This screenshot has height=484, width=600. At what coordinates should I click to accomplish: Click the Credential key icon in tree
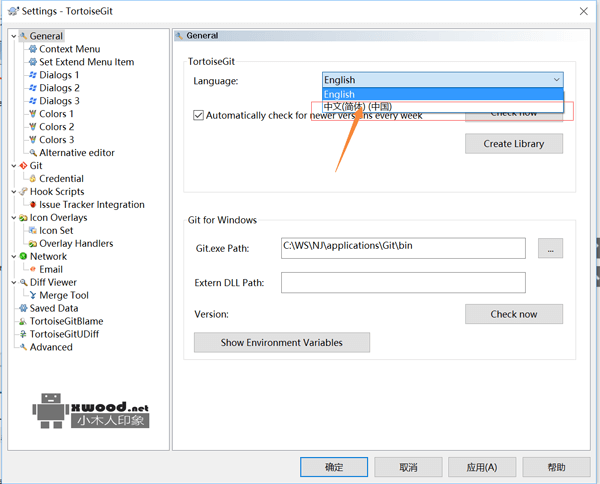point(32,179)
